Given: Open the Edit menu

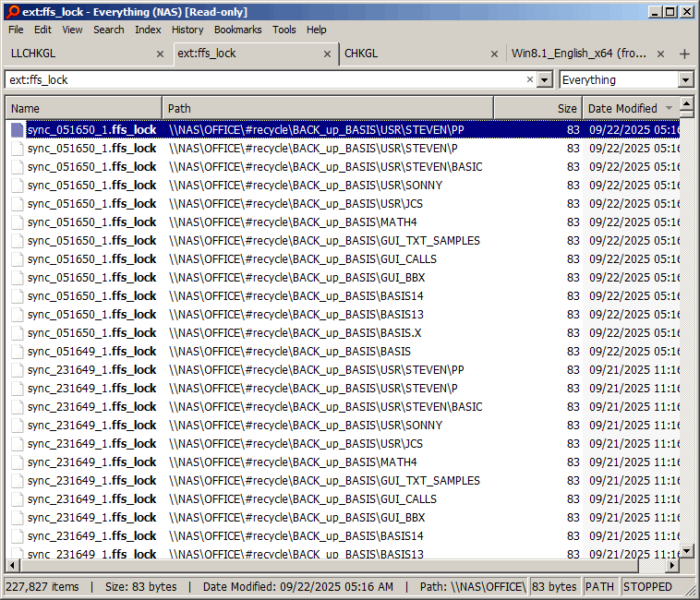Looking at the screenshot, I should click(x=42, y=30).
